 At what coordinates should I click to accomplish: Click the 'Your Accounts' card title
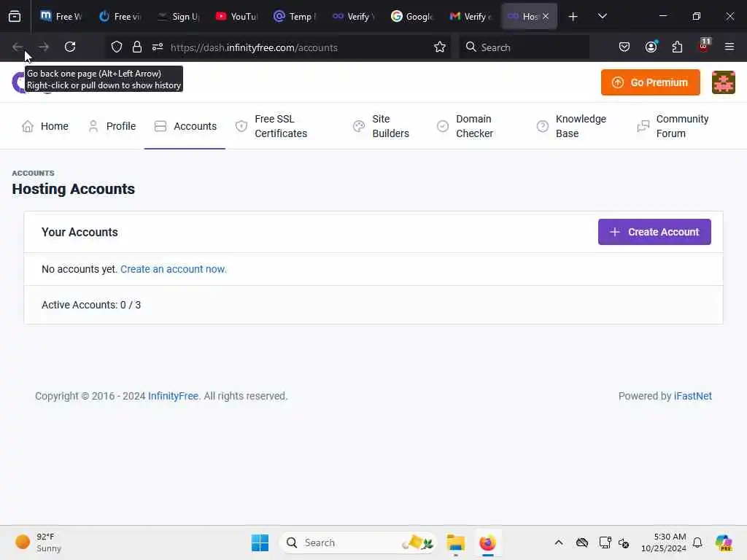80,232
